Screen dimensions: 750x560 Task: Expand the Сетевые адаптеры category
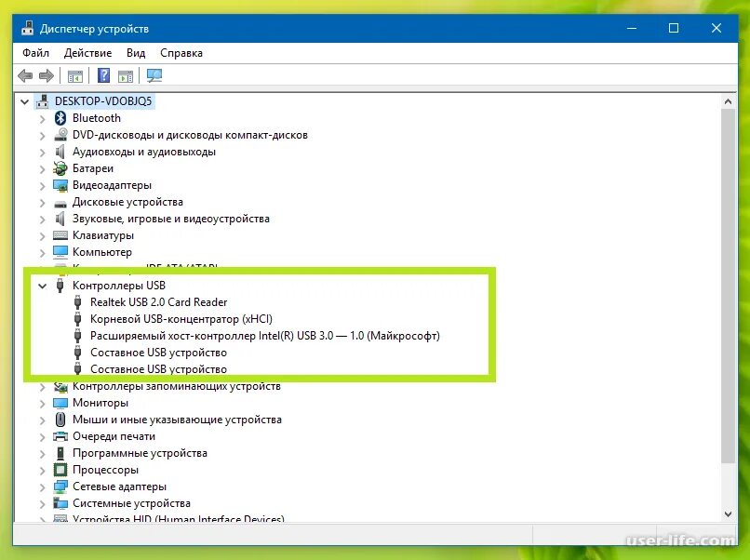click(43, 487)
